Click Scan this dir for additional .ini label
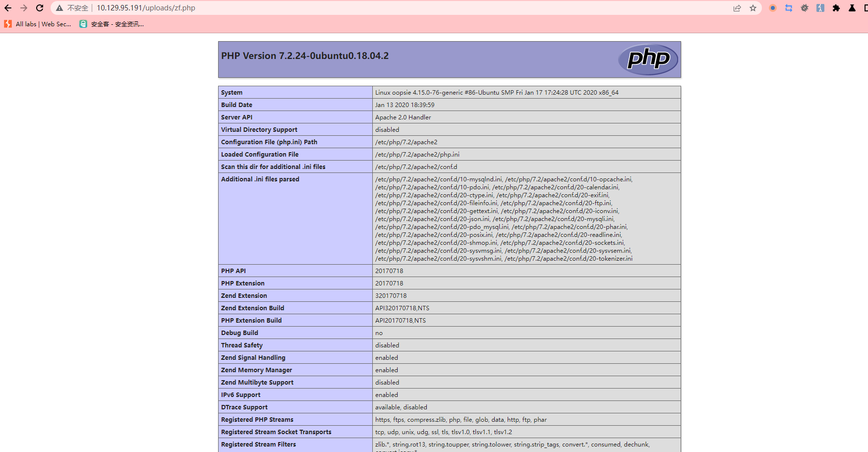Image resolution: width=868 pixels, height=452 pixels. tap(273, 167)
